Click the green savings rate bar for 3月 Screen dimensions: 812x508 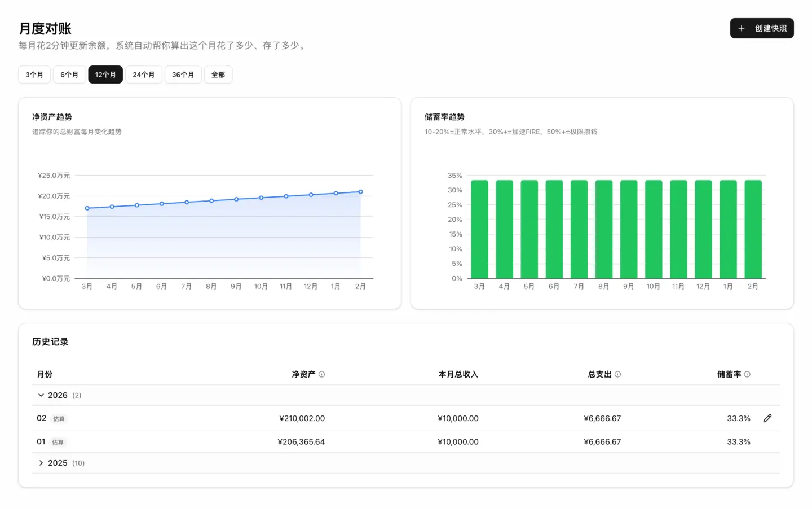pyautogui.click(x=479, y=229)
